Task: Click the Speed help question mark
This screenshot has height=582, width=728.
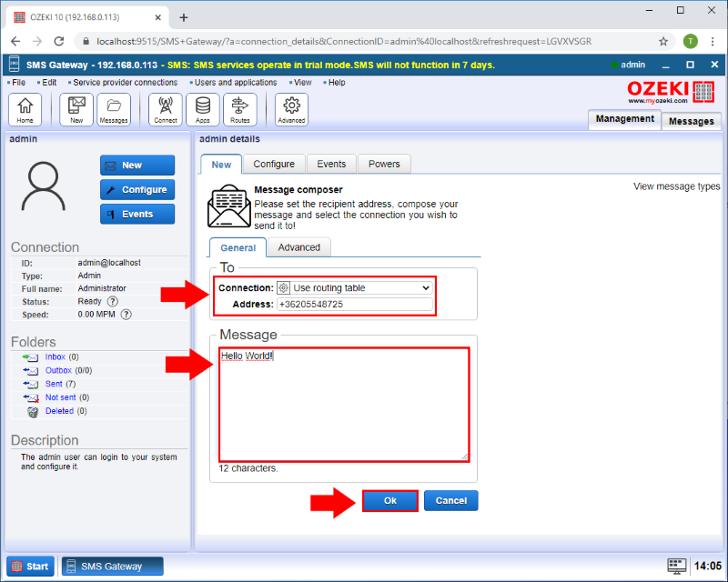Action: (x=126, y=315)
